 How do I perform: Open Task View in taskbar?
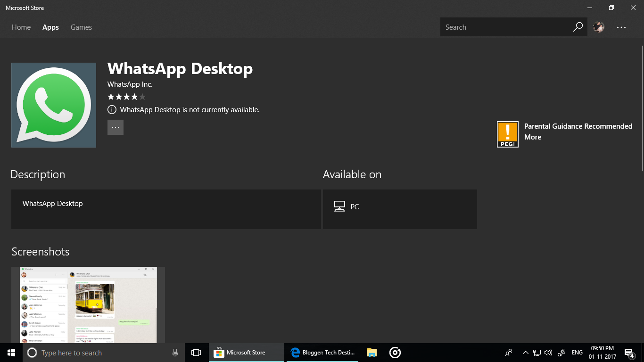[196, 353]
